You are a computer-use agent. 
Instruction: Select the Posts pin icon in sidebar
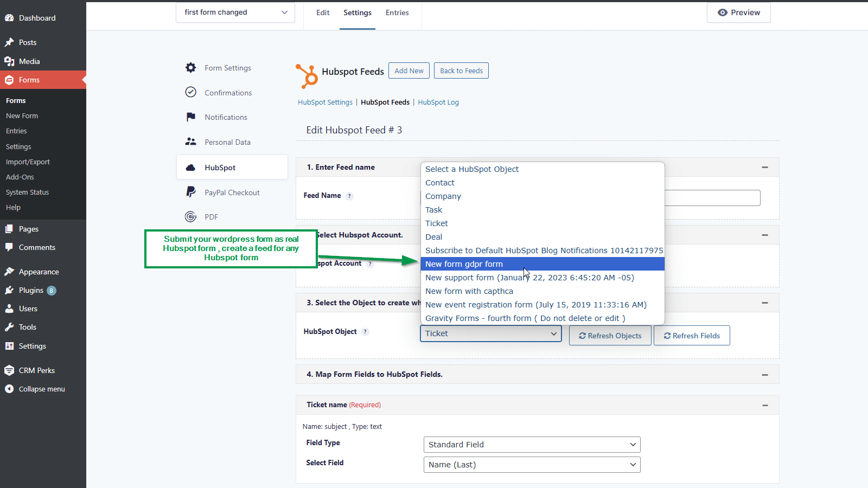tap(10, 42)
